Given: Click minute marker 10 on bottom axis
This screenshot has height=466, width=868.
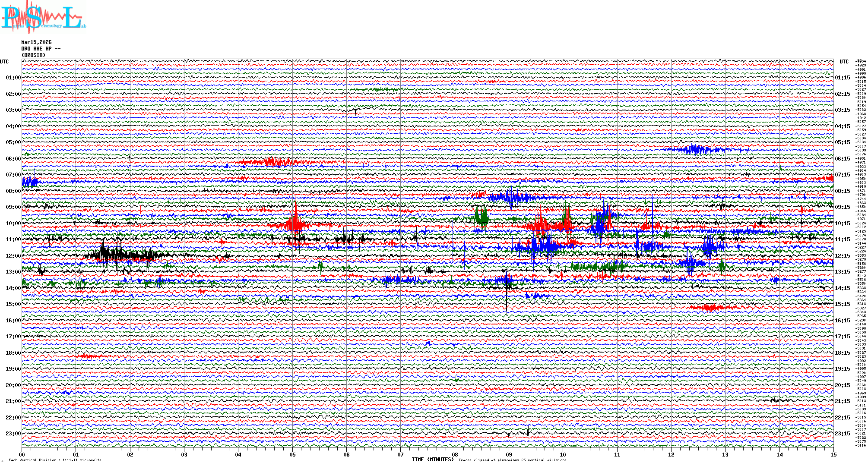Looking at the screenshot, I should [x=563, y=454].
